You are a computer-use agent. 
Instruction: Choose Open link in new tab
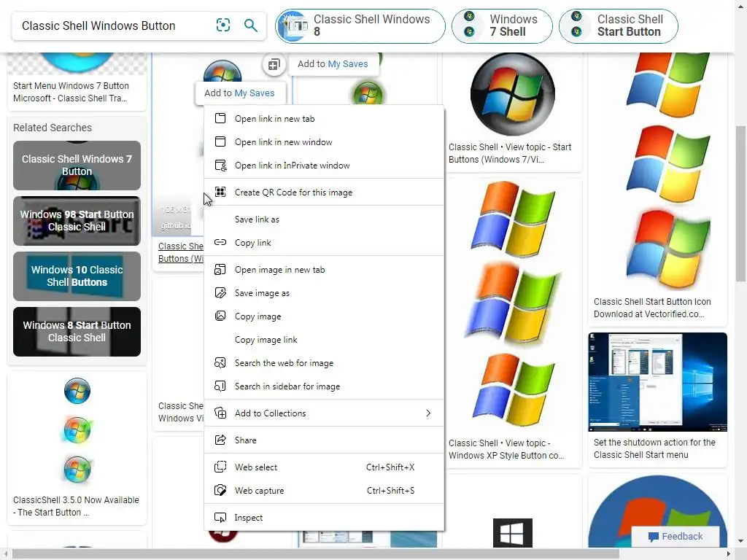pos(324,119)
